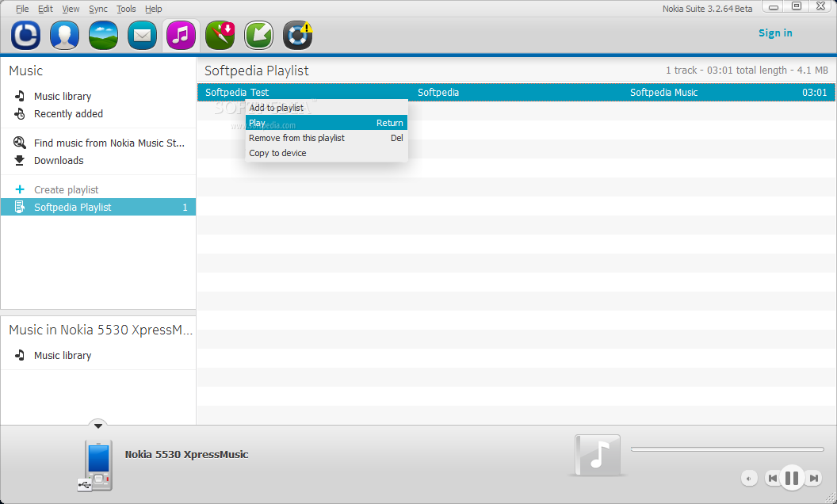Open the Edit menu

click(45, 9)
